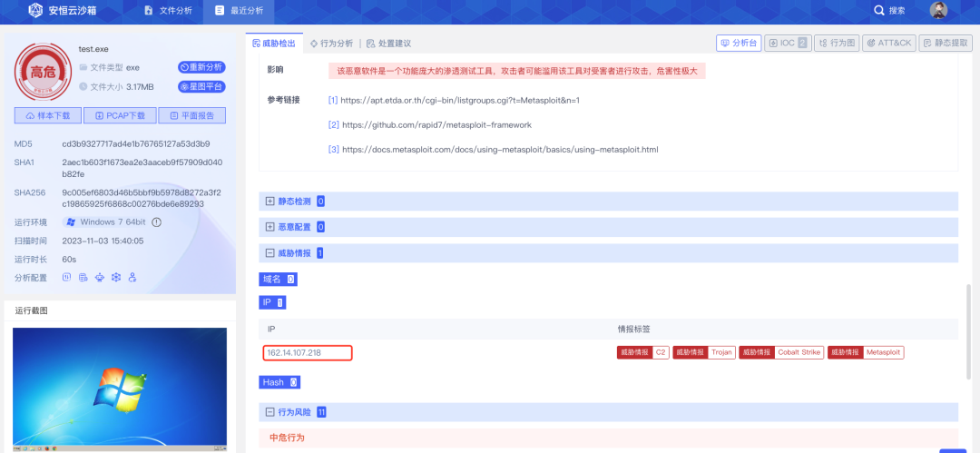980x453 pixels.
Task: Expand the 恶意配置 section
Action: click(x=270, y=227)
